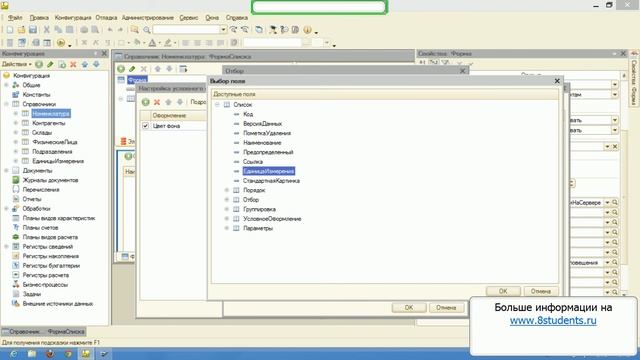The width and height of the screenshot is (640, 360).
Task: Expand the УсловноеОформление node
Action: click(227, 219)
